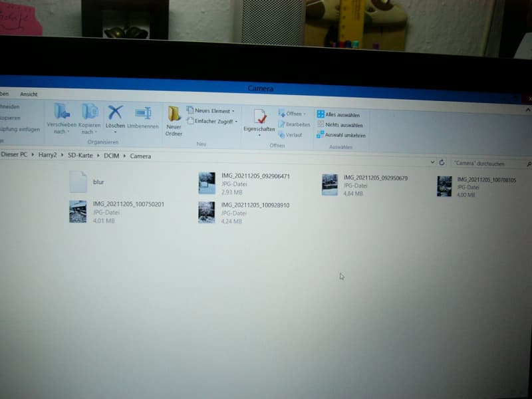Screen dimensions: 532x399
Task: Click file name IMG_20211205_092906471
Action: click(255, 176)
